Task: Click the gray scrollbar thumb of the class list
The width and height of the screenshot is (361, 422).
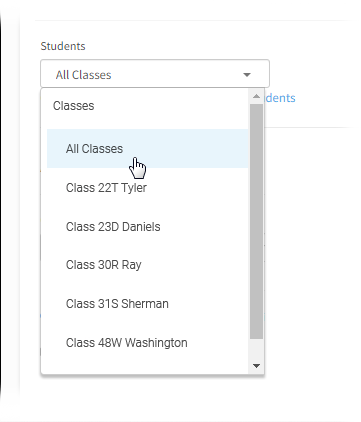Action: point(256,221)
